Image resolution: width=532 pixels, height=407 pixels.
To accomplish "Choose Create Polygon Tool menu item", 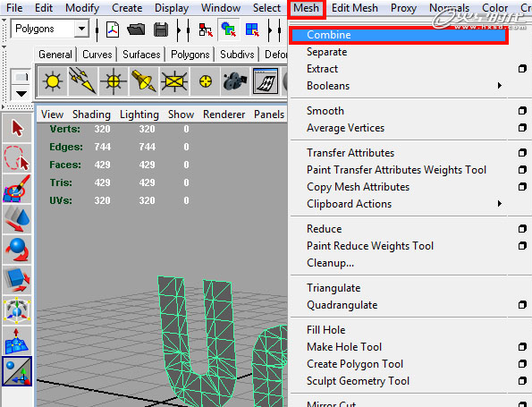I will 355,364.
